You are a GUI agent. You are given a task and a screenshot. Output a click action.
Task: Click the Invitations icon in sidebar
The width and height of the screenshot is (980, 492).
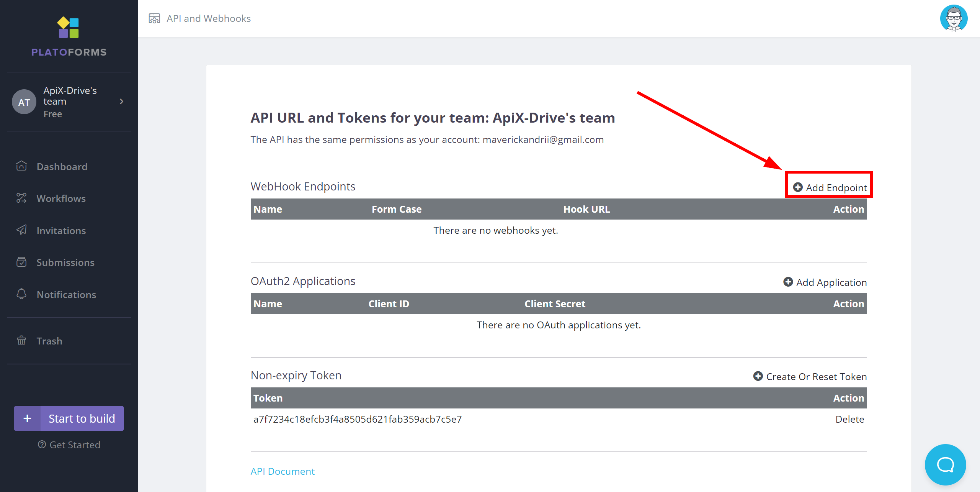click(21, 230)
